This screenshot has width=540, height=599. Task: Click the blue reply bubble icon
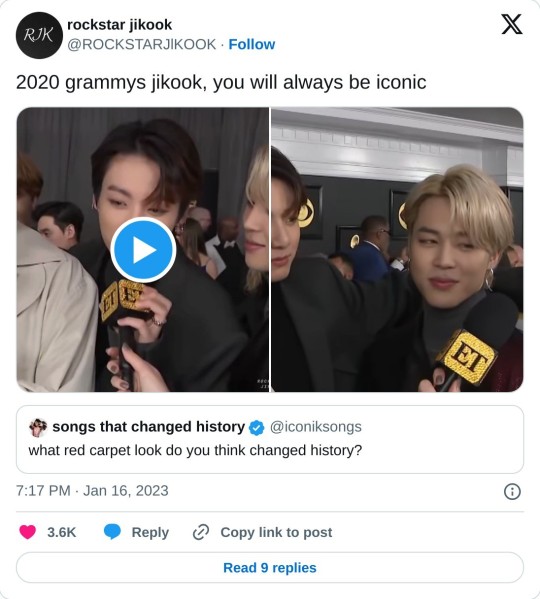coord(112,532)
